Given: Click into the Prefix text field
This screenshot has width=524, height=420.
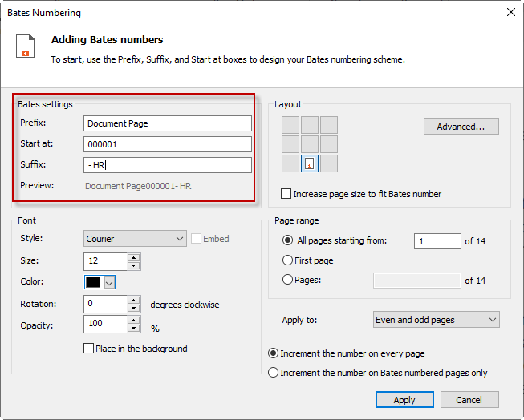Looking at the screenshot, I should pyautogui.click(x=167, y=123).
